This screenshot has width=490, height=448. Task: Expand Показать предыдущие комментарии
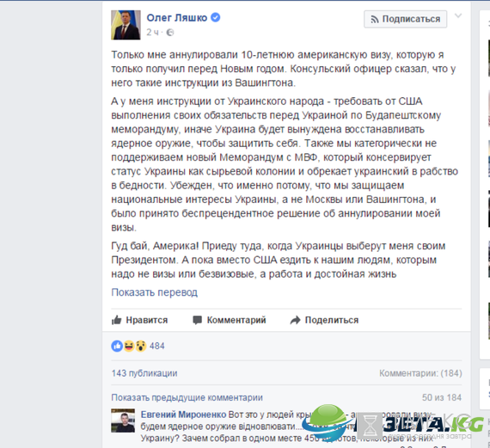(x=187, y=397)
